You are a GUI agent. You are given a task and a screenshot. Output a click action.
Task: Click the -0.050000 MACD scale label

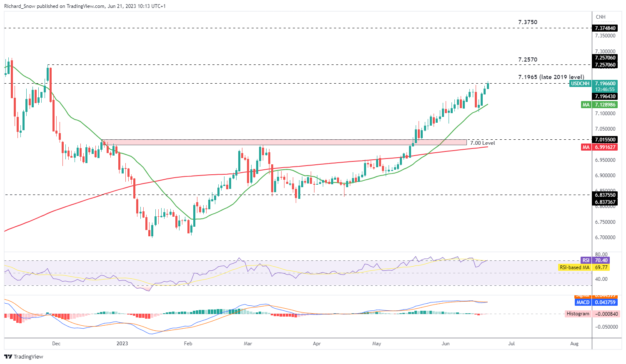pyautogui.click(x=606, y=327)
